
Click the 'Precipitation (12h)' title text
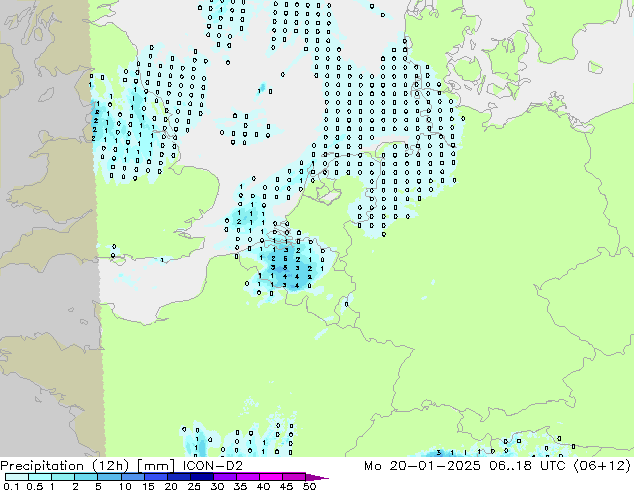pyautogui.click(x=65, y=466)
